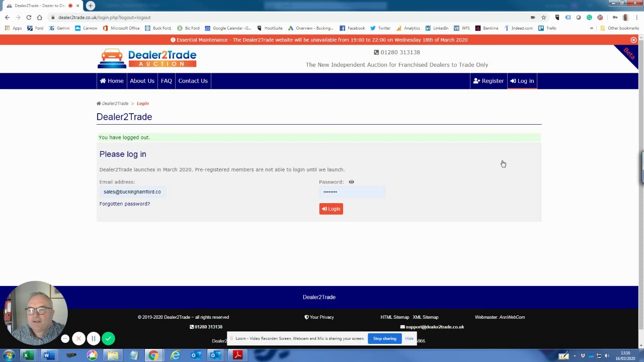Image resolution: width=644 pixels, height=362 pixels.
Task: Open Your Privacy footer link
Action: 319,317
